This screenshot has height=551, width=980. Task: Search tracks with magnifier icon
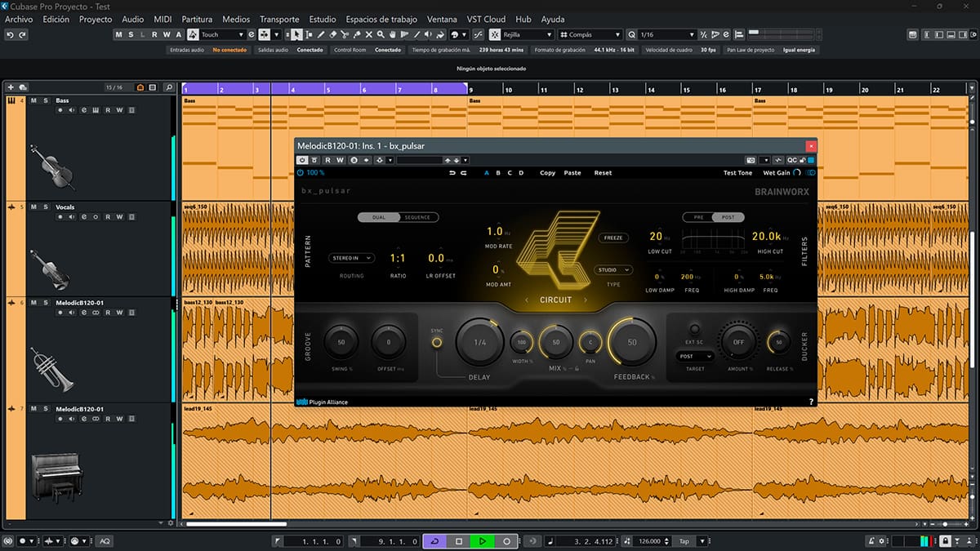[169, 87]
